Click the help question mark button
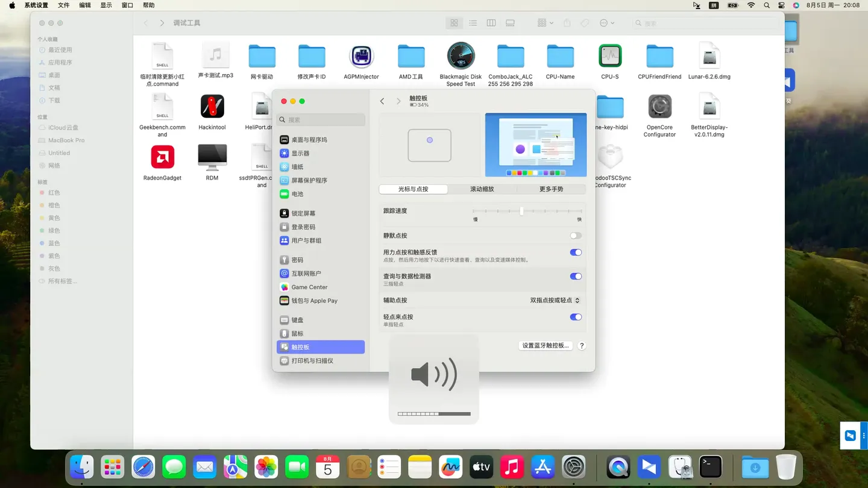 pyautogui.click(x=582, y=346)
